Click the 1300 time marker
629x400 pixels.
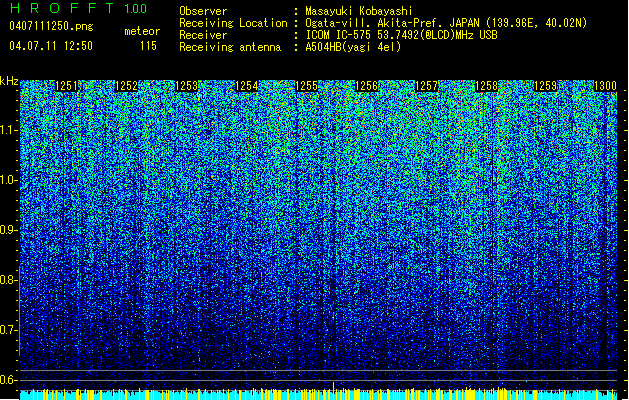(605, 86)
